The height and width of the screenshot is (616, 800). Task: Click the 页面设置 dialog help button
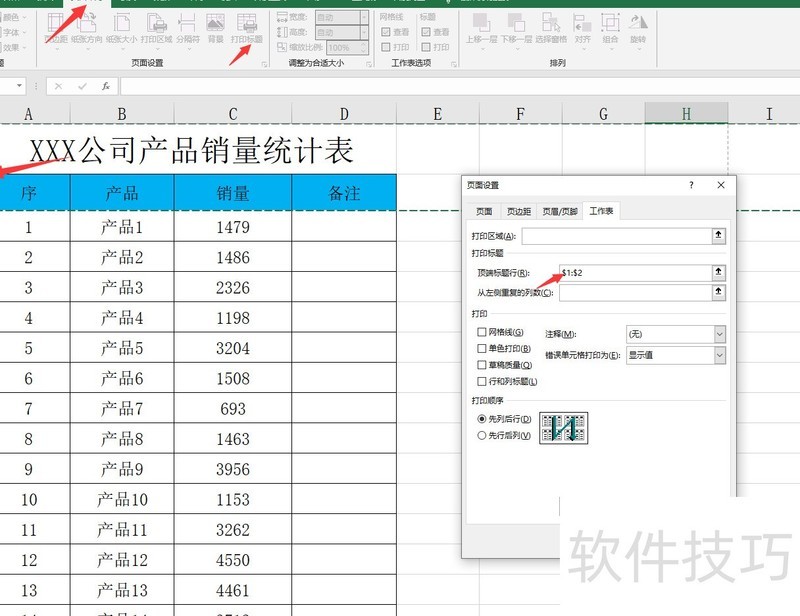click(x=691, y=186)
